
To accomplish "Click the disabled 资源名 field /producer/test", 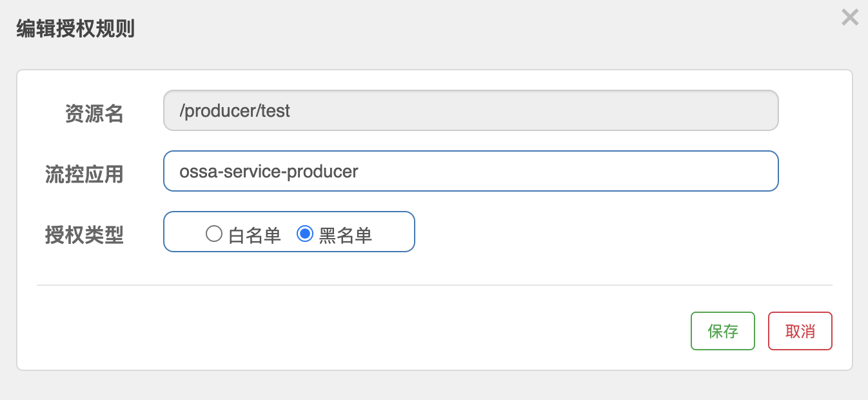I will point(471,110).
